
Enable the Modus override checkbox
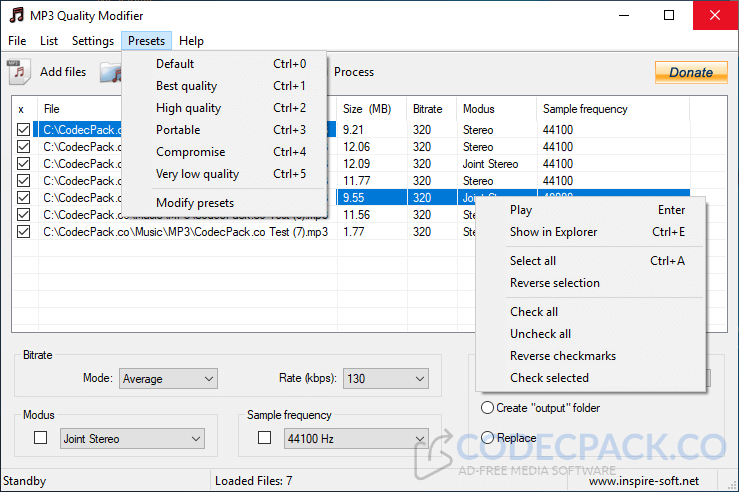coord(41,438)
